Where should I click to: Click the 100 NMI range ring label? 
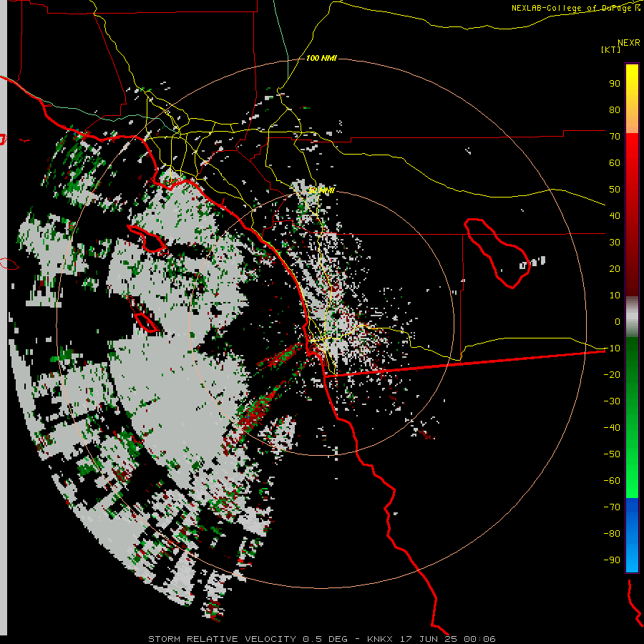coord(321,59)
